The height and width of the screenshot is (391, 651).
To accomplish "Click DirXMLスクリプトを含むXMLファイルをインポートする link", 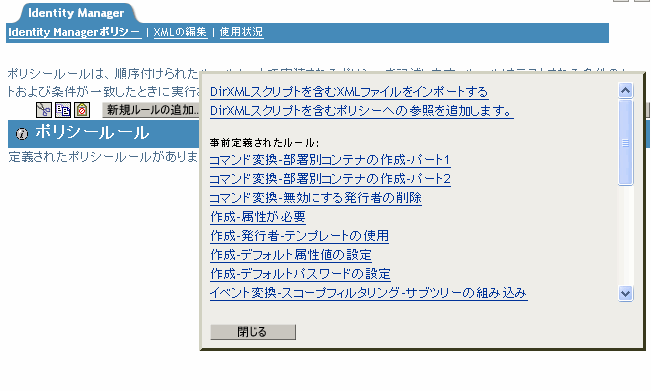I will click(349, 92).
